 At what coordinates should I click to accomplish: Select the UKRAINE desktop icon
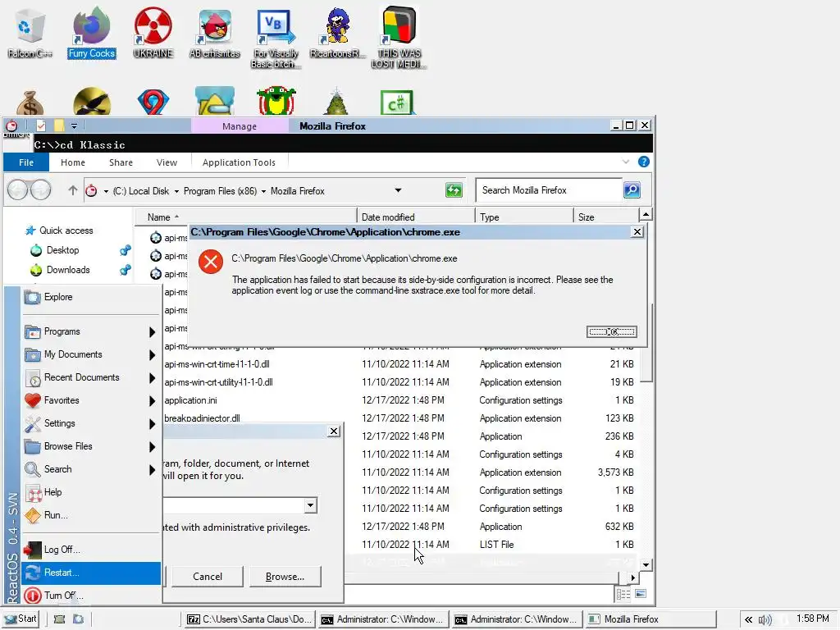point(153,32)
